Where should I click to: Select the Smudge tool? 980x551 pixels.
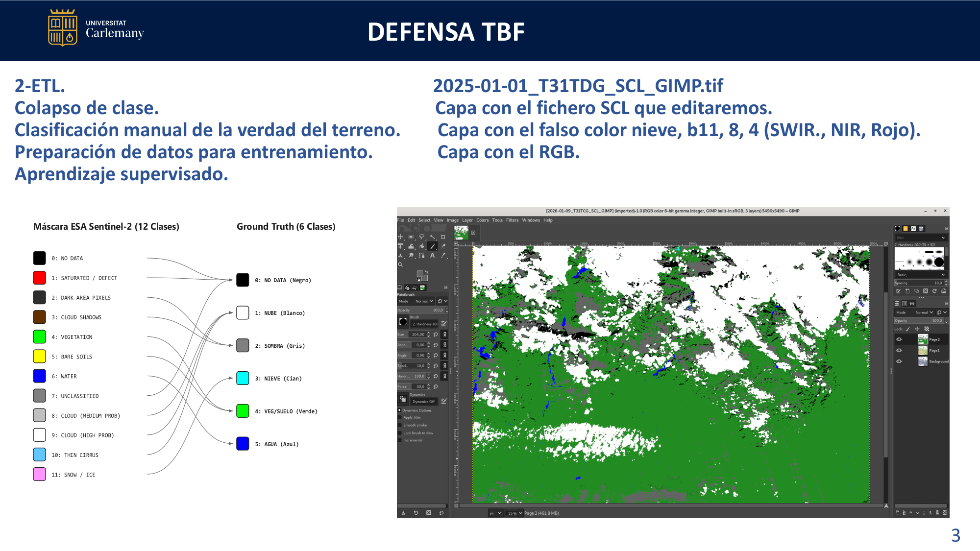click(x=411, y=255)
